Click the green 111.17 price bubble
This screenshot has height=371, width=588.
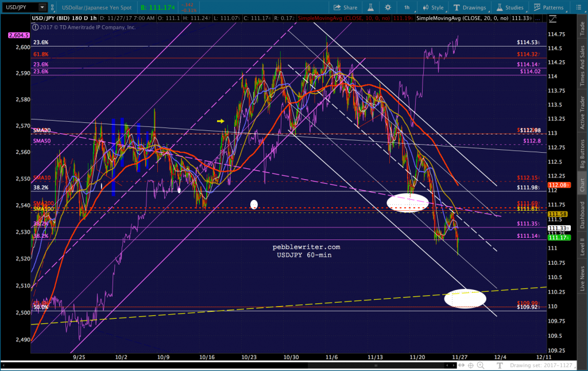click(559, 237)
